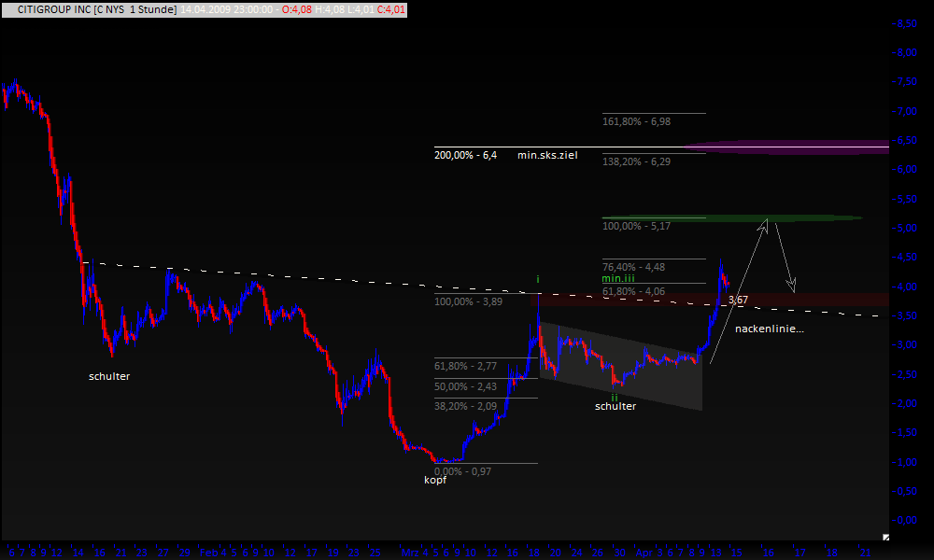
Task: Click the Feb label on the date axis
Action: (x=208, y=553)
